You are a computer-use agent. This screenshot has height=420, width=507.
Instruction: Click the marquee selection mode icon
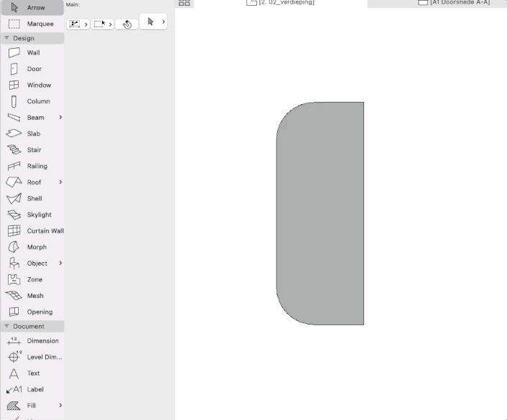click(100, 24)
